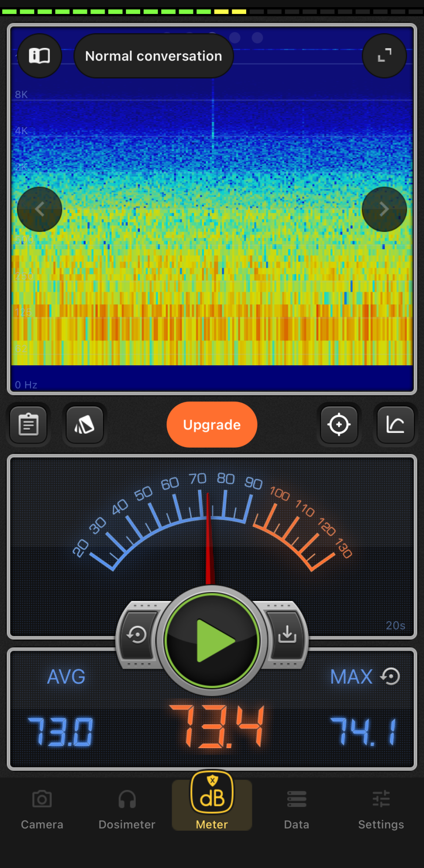
Task: Go to the next chart view
Action: [x=384, y=209]
